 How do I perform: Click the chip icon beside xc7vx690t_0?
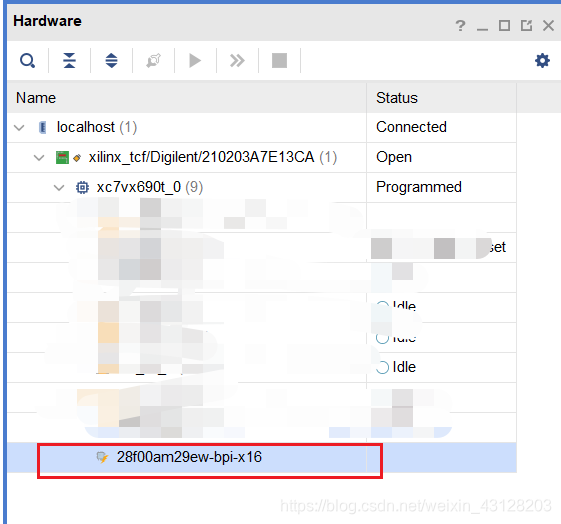82,187
